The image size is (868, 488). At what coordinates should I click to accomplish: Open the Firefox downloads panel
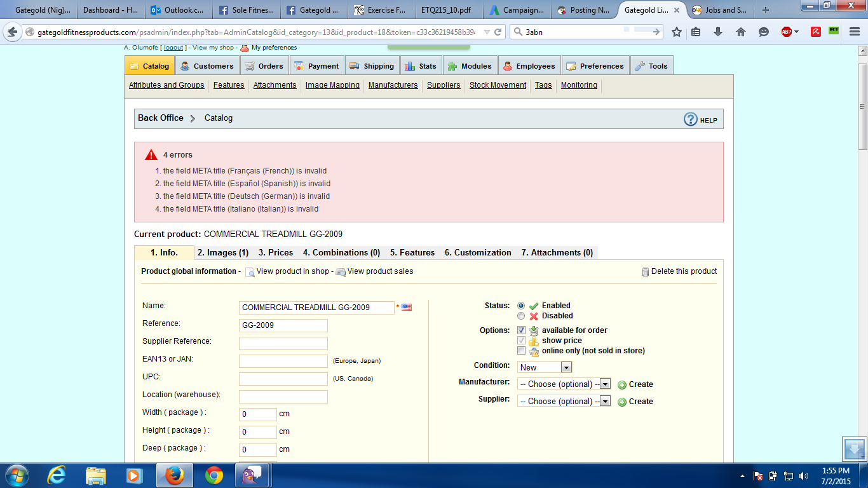click(x=718, y=32)
